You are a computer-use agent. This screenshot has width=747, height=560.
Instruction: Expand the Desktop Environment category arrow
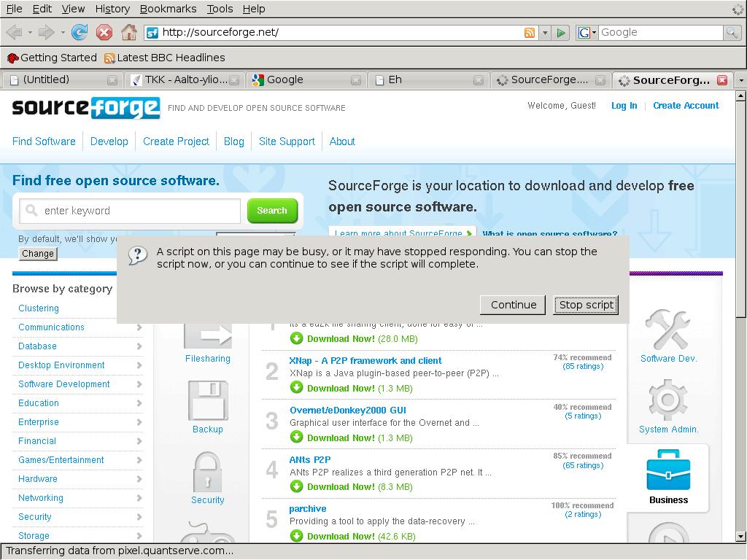click(x=139, y=365)
